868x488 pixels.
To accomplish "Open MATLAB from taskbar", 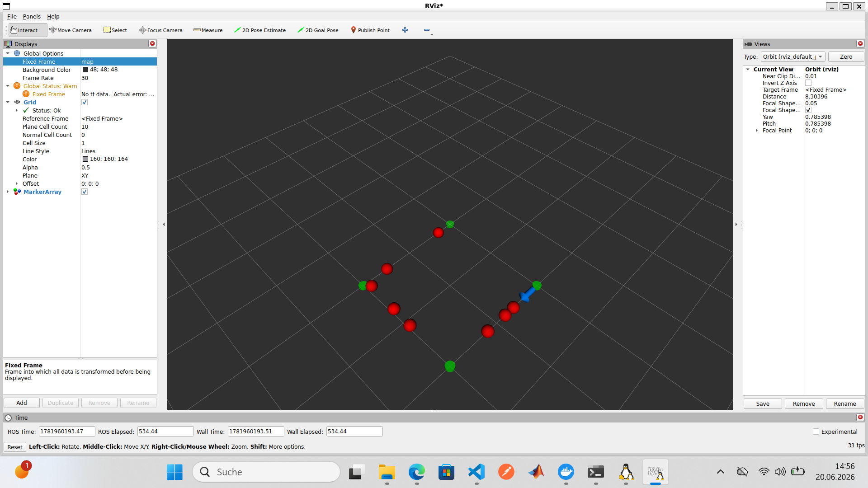I will [x=536, y=472].
